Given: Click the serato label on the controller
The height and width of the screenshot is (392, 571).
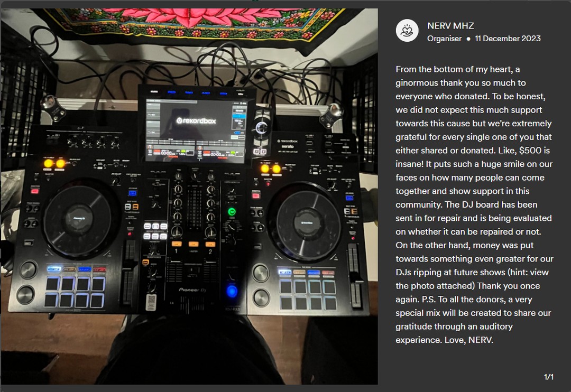Looking at the screenshot, I should pos(287,146).
